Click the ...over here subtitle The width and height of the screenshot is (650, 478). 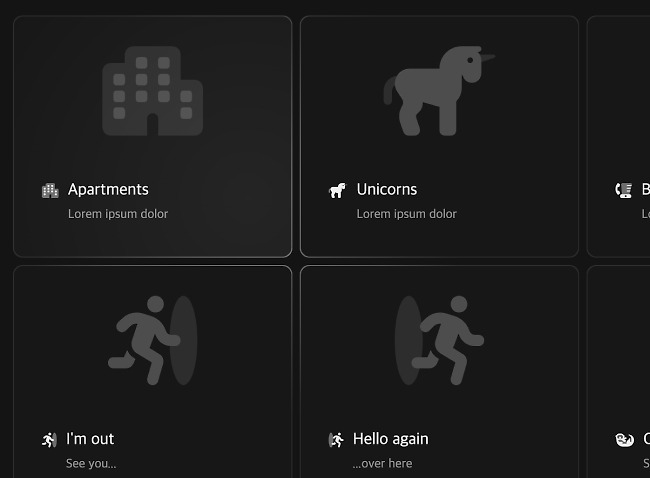tap(382, 463)
